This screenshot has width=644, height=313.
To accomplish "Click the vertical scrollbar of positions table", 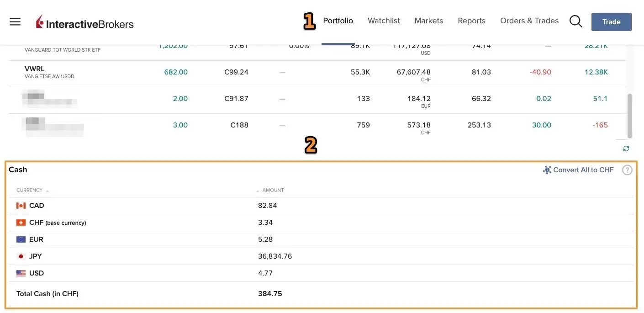I will pyautogui.click(x=630, y=116).
